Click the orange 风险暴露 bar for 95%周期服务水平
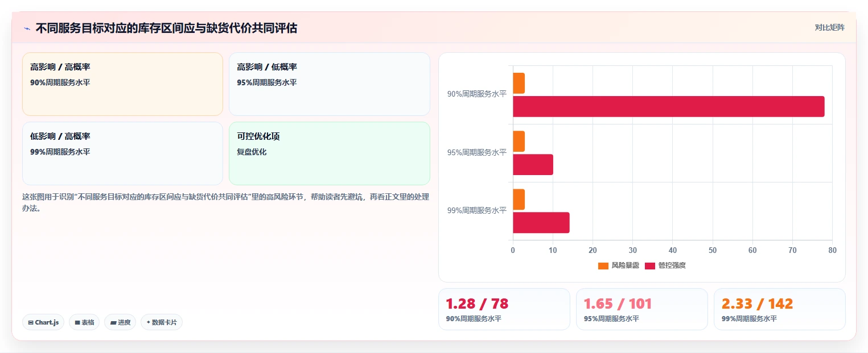 pyautogui.click(x=519, y=141)
